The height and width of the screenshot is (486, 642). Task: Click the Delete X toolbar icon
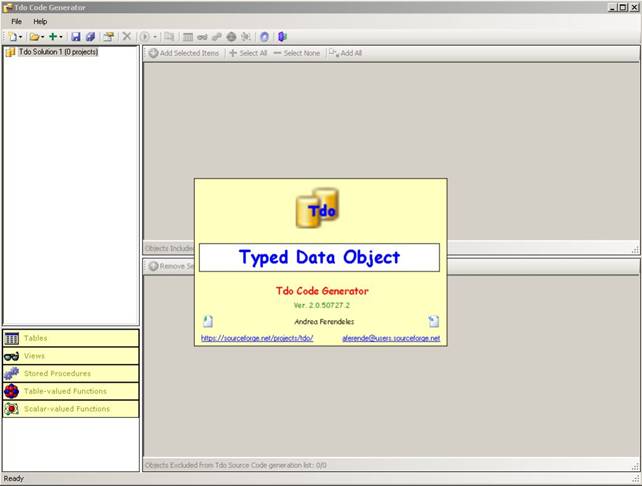click(x=127, y=36)
